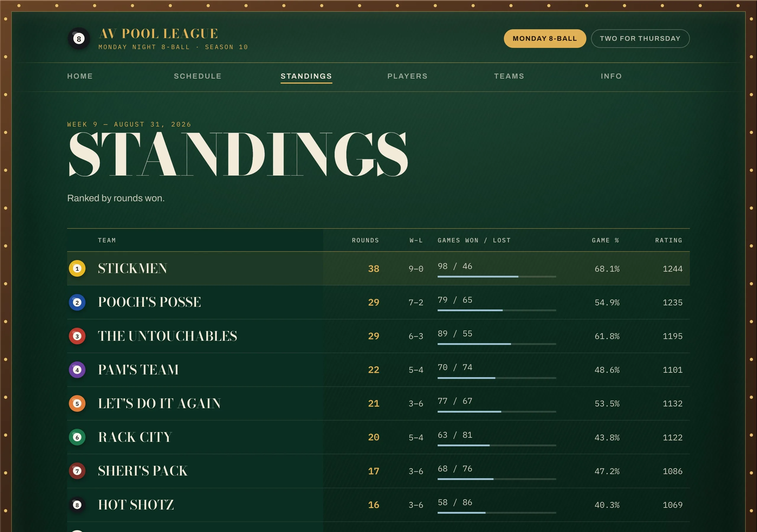Click the 61.8% game percentage cell
This screenshot has width=757, height=532.
pyautogui.click(x=607, y=336)
